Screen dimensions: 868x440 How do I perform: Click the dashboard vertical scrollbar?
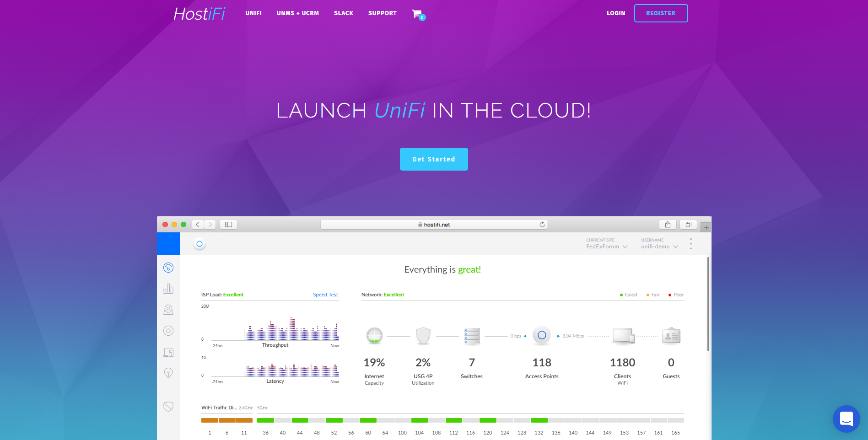pyautogui.click(x=708, y=304)
